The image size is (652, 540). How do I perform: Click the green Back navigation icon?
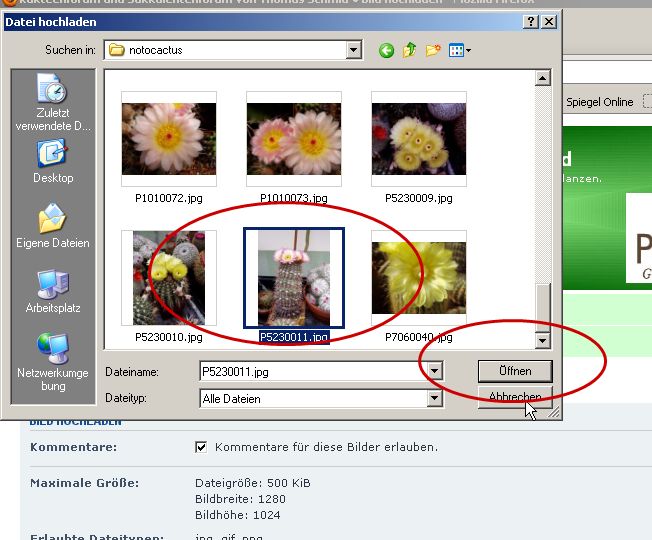[386, 51]
